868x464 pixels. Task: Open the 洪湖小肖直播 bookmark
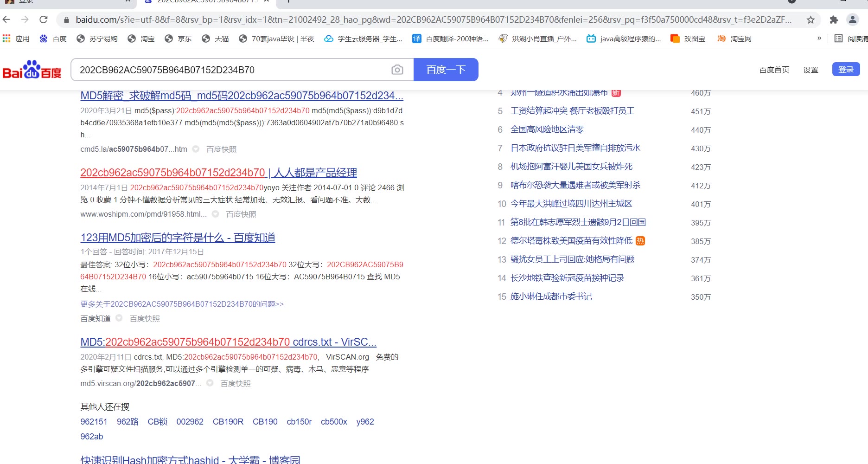click(537, 39)
